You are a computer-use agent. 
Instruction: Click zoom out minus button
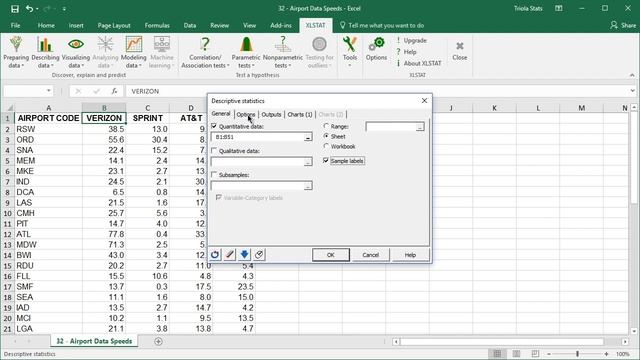click(549, 354)
